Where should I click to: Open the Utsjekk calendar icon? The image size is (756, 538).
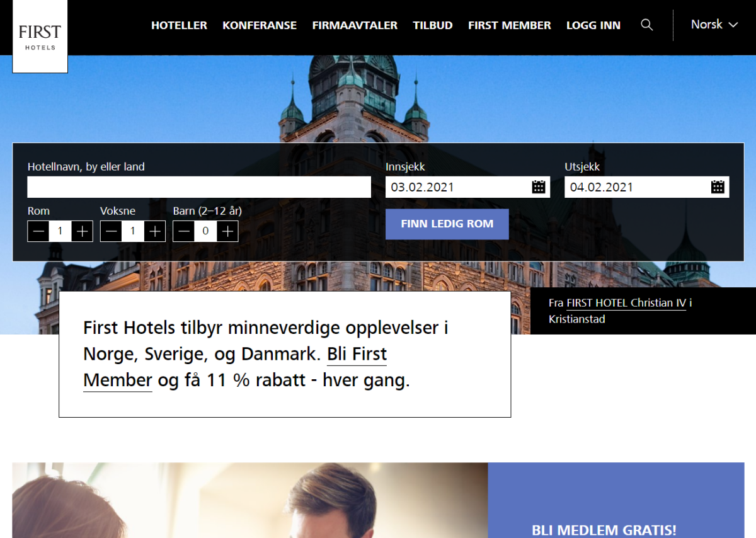point(718,187)
